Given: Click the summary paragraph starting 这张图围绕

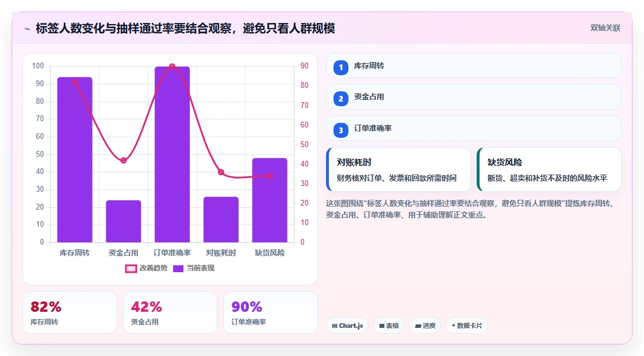Looking at the screenshot, I should coord(471,209).
